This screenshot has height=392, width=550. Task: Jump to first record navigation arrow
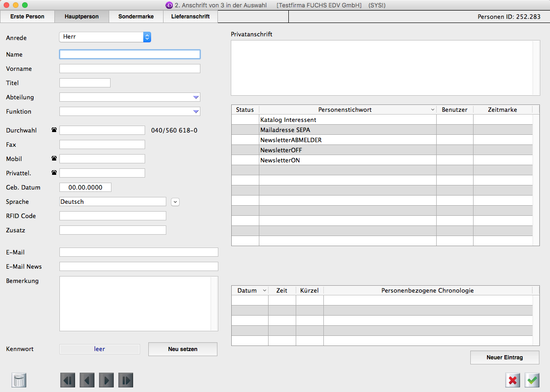(x=68, y=380)
